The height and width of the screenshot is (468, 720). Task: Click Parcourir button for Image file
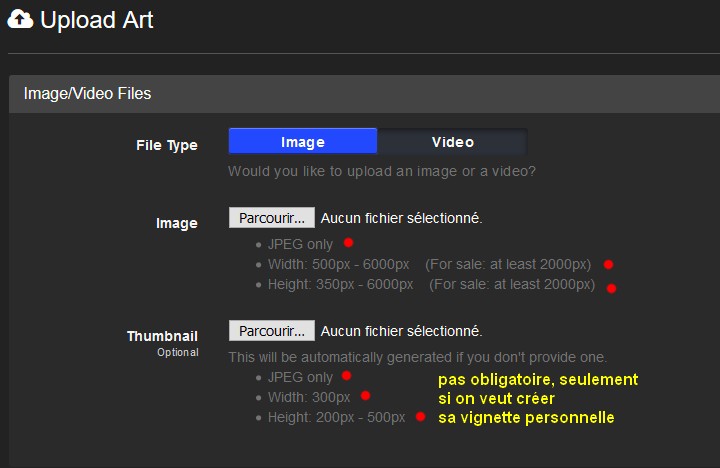(272, 218)
